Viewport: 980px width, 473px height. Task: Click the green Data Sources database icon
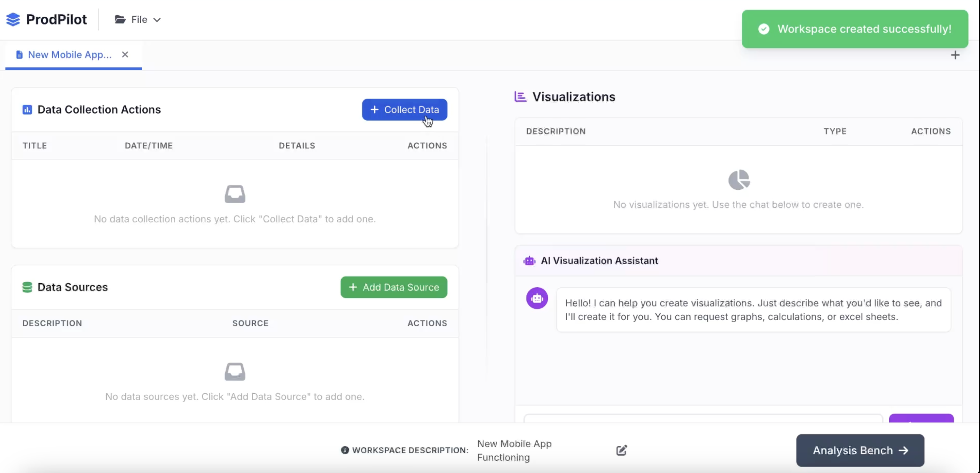(27, 287)
